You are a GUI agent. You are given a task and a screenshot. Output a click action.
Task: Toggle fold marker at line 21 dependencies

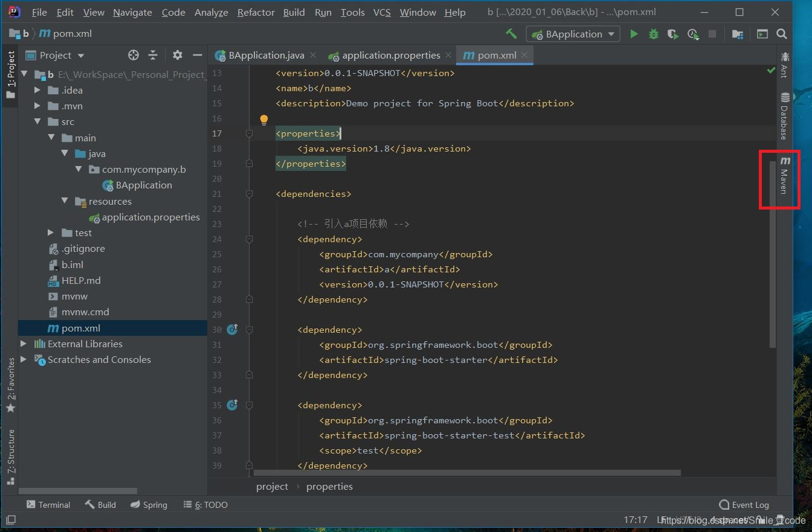(x=249, y=194)
